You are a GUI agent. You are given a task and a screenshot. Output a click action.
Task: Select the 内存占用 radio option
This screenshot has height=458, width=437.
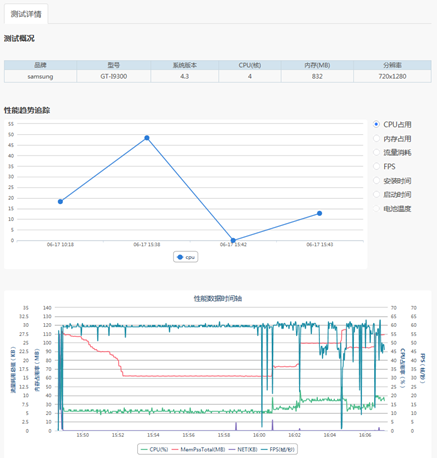376,138
